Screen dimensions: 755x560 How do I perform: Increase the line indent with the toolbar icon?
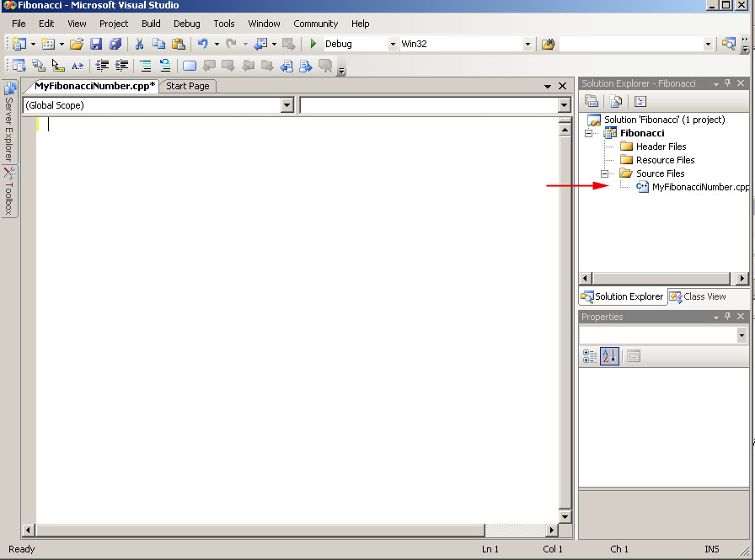pos(122,66)
